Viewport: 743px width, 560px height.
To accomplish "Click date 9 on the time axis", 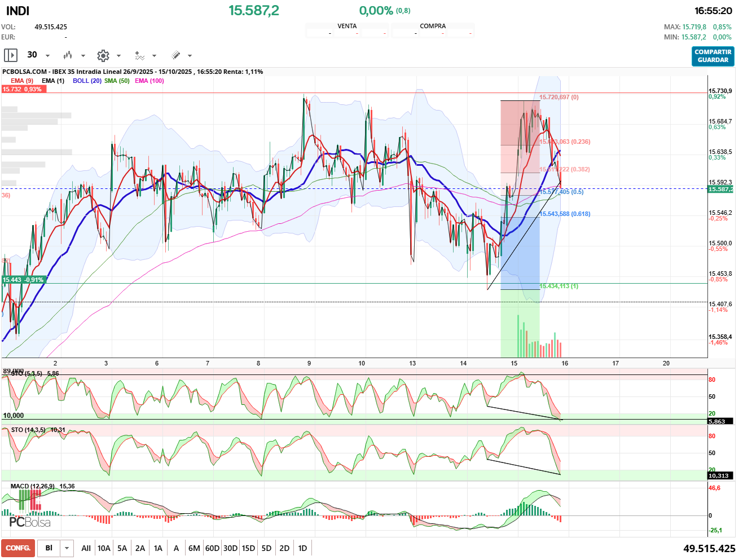I will pyautogui.click(x=309, y=363).
